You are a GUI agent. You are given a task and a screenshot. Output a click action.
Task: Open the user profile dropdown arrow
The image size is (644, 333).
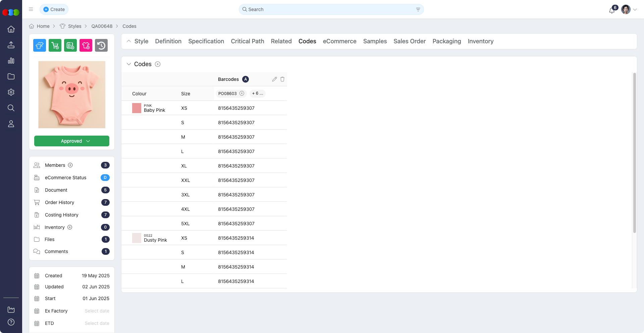[635, 10]
